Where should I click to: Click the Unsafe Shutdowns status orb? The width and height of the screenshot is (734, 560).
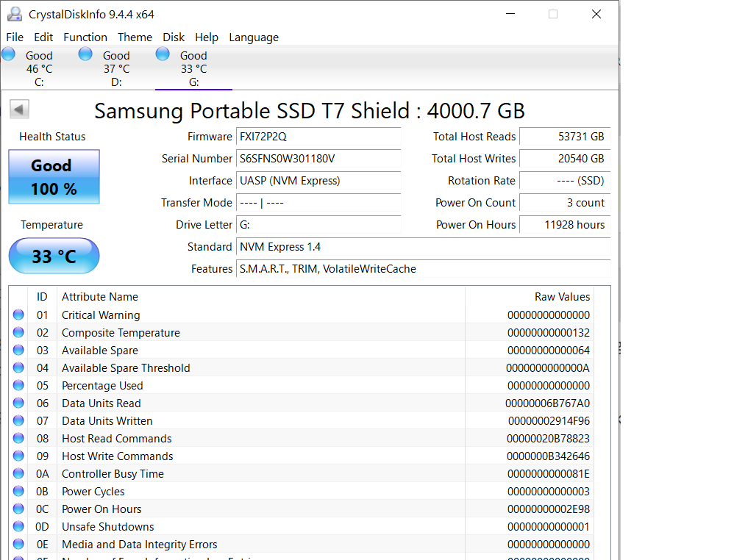(18, 526)
